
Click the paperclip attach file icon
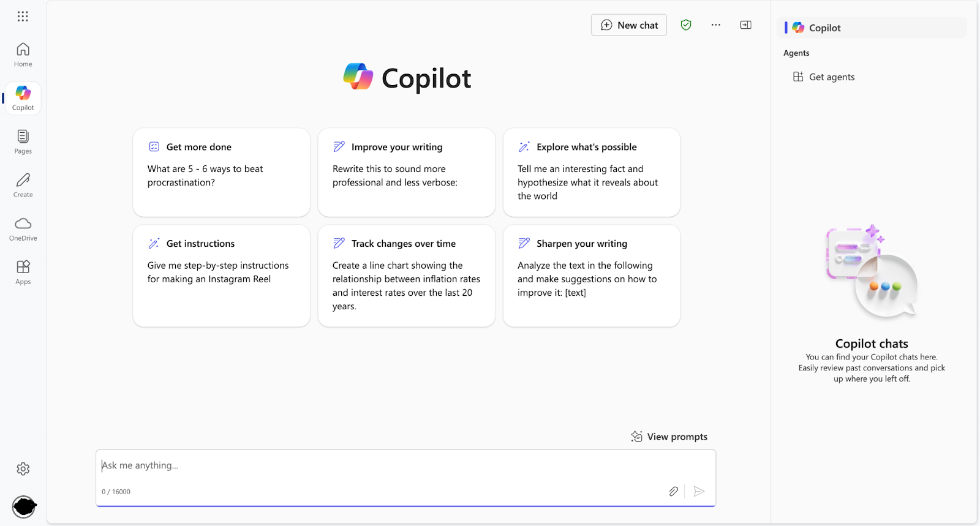(673, 491)
